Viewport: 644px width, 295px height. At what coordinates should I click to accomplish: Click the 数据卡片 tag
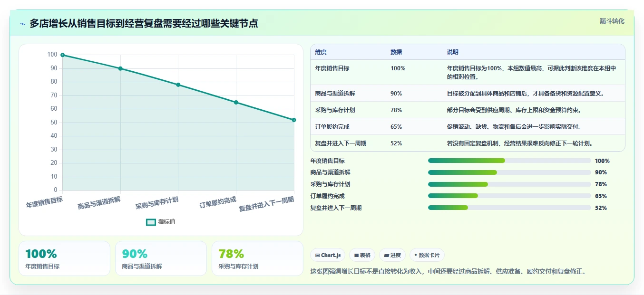(x=427, y=255)
